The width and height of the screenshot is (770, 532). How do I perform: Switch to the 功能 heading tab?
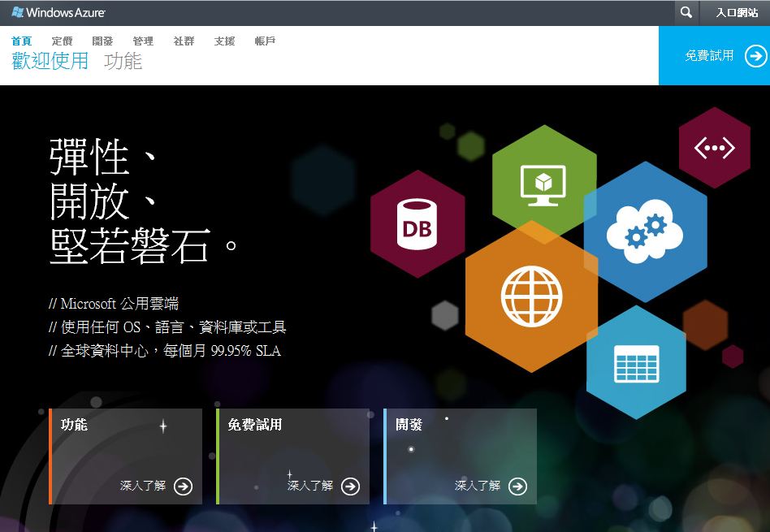point(123,61)
